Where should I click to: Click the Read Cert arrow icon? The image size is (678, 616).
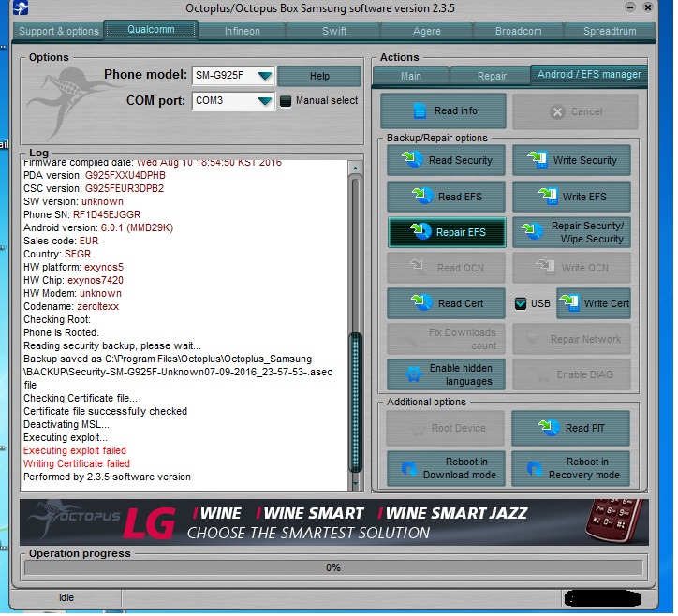point(422,302)
